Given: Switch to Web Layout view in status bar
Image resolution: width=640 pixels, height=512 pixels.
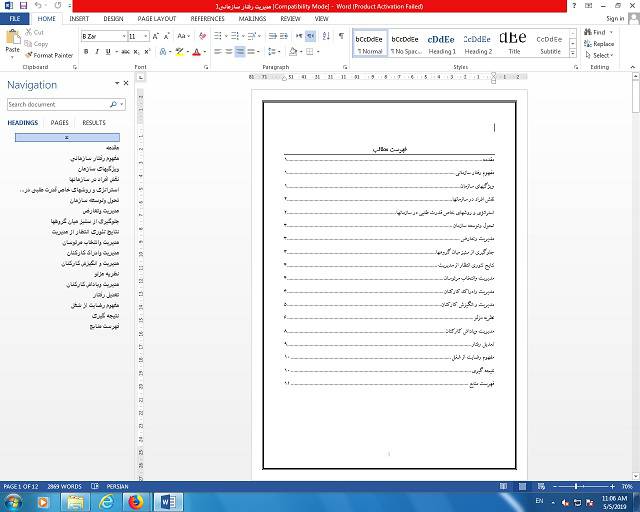Looking at the screenshot, I should pos(541,486).
